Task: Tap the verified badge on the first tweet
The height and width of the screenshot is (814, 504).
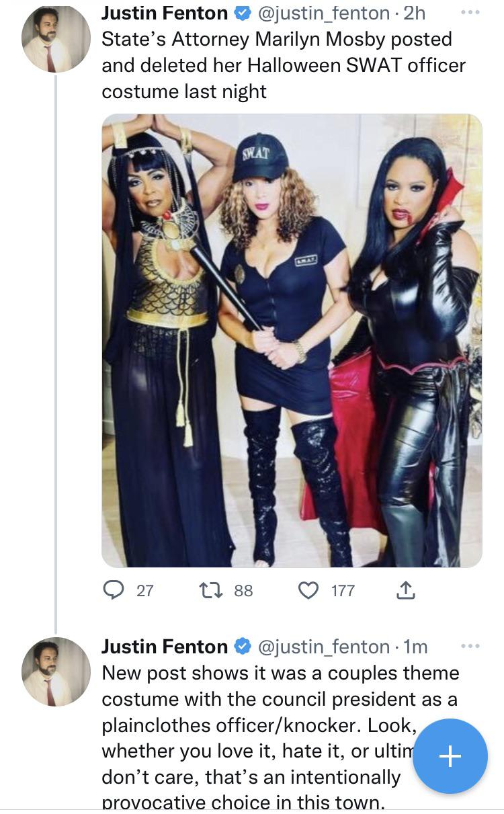Action: click(241, 13)
